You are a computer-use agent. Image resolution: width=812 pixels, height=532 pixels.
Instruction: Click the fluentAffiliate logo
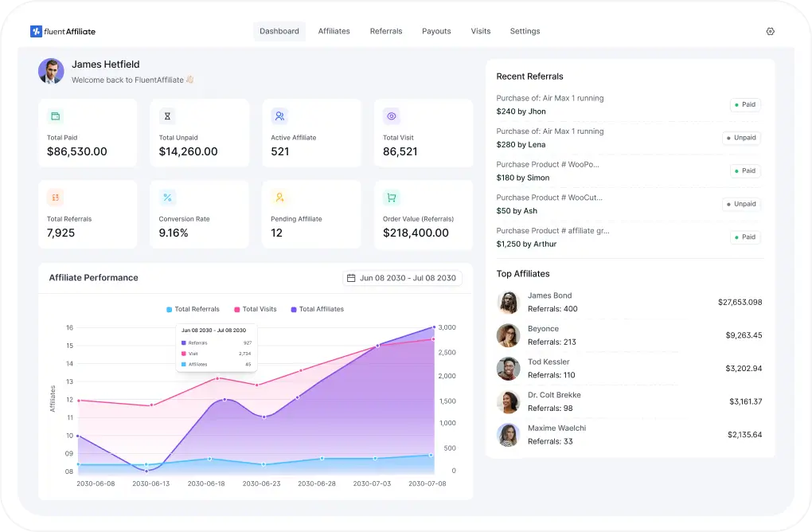(63, 31)
